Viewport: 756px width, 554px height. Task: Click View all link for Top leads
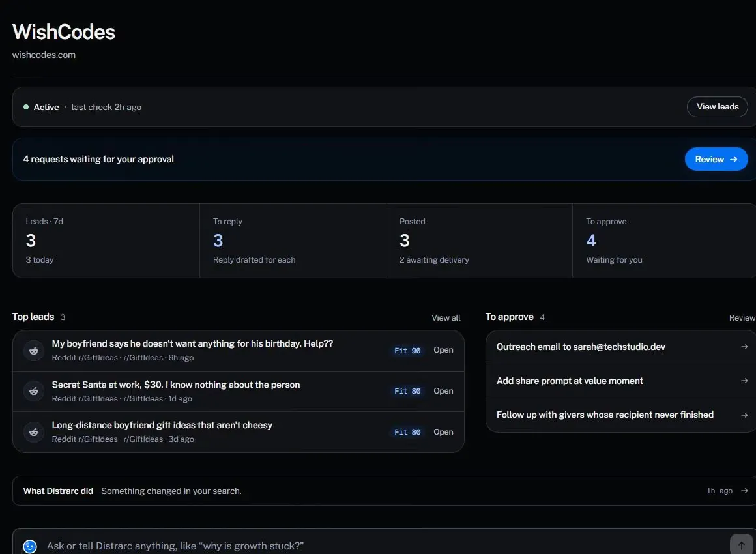coord(446,318)
